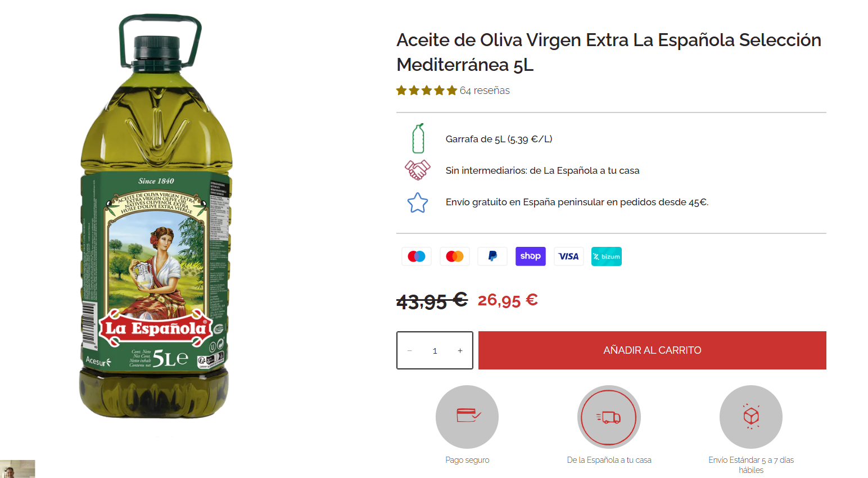Add product with Añadir al carrito button
The image size is (868, 478).
tap(652, 350)
